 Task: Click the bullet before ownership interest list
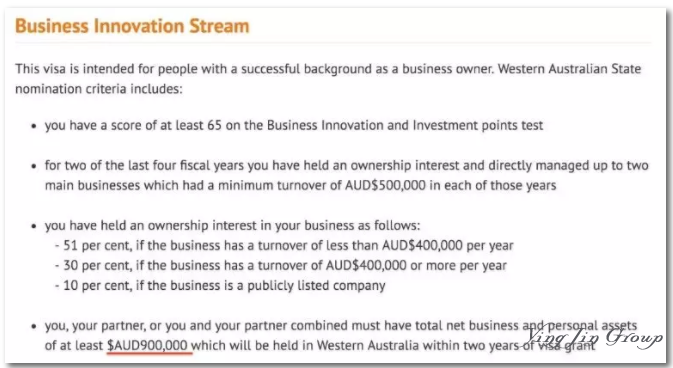click(33, 227)
